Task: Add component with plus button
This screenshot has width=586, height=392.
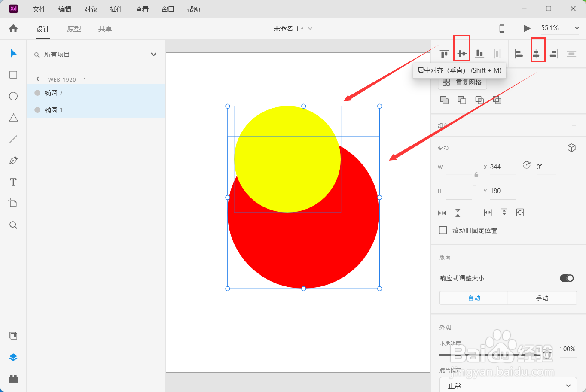Action: [x=574, y=125]
